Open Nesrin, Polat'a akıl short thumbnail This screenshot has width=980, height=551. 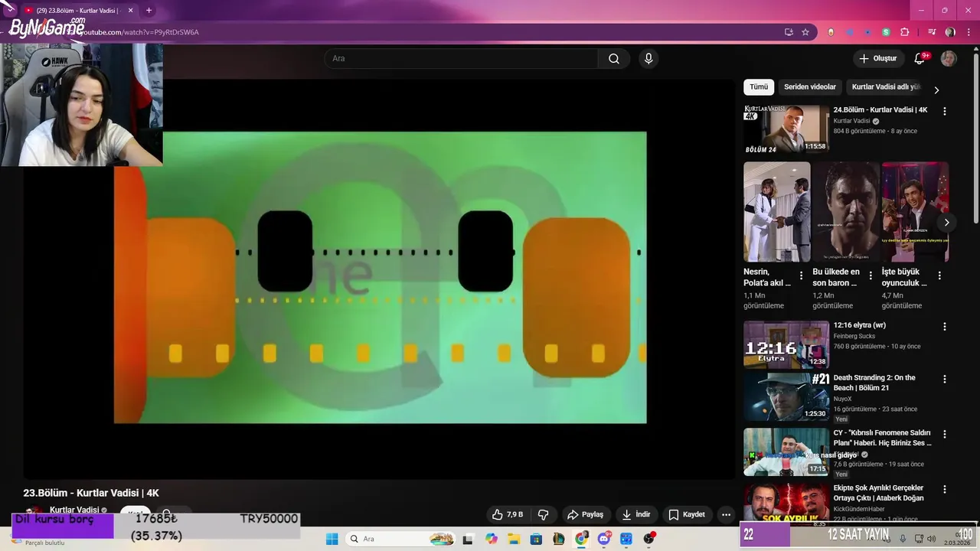coord(777,212)
